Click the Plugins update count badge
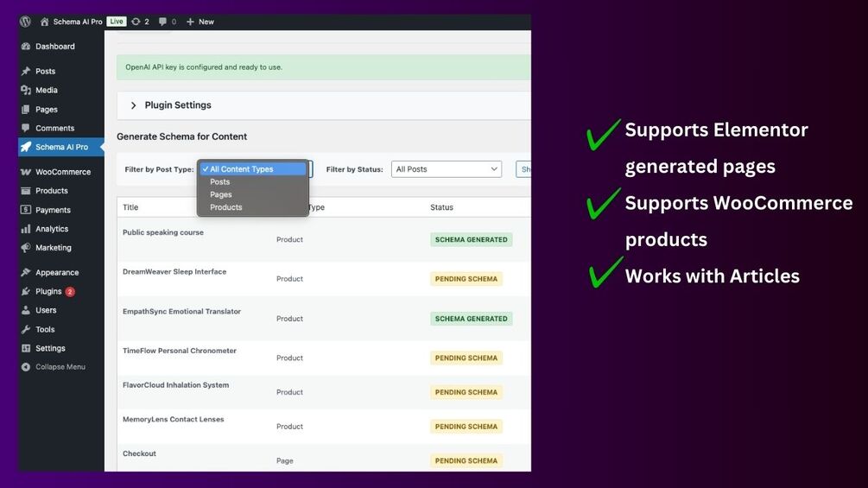 pyautogui.click(x=70, y=292)
